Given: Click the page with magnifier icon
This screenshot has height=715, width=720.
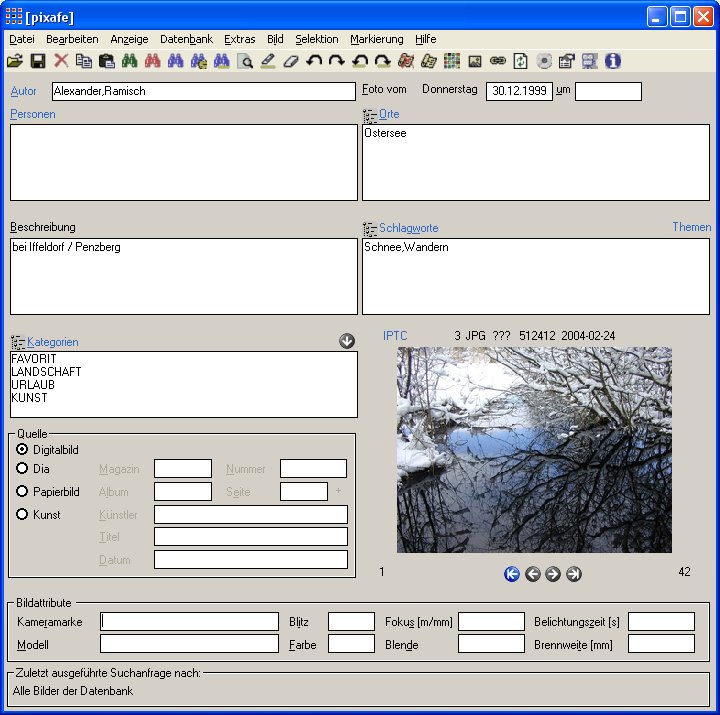Looking at the screenshot, I should (x=245, y=61).
